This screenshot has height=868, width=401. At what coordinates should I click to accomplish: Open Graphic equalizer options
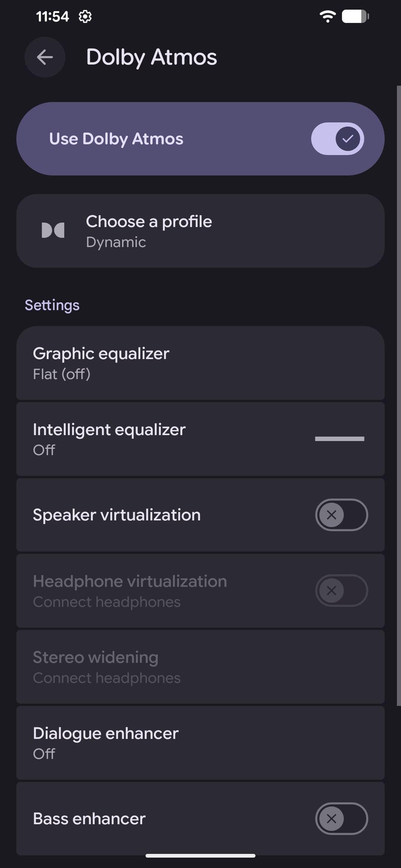(x=200, y=363)
